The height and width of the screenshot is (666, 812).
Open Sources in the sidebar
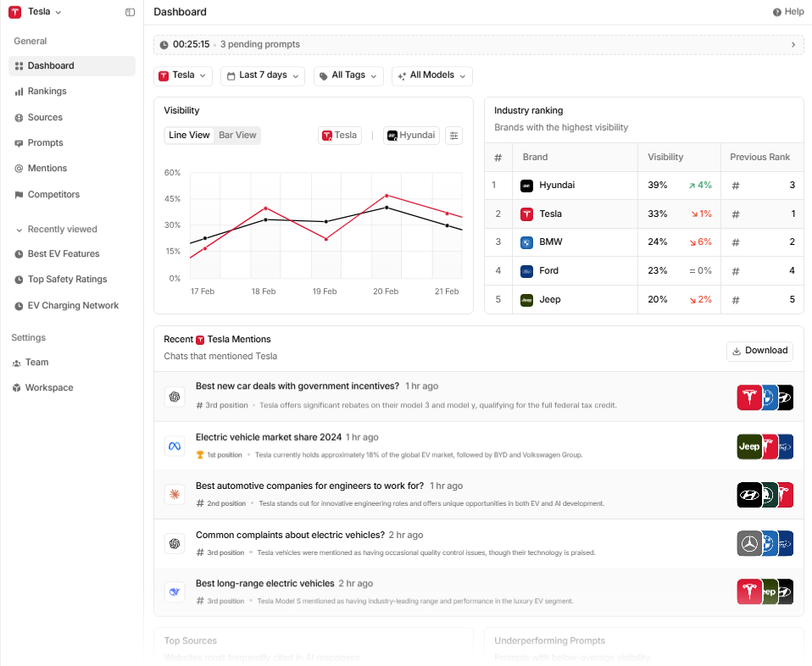point(39,118)
